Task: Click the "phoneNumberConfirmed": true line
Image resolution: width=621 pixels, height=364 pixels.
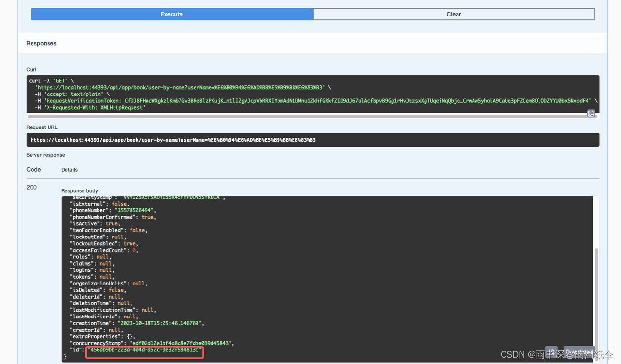Action: click(113, 217)
